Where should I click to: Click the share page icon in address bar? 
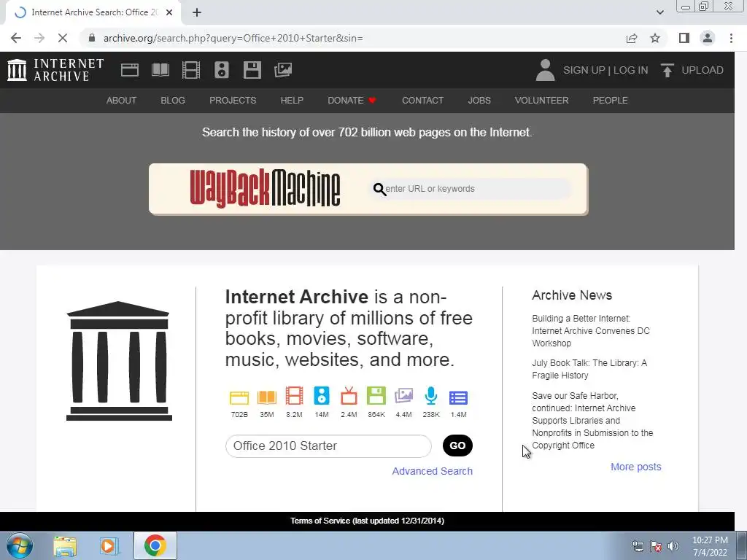(x=632, y=38)
